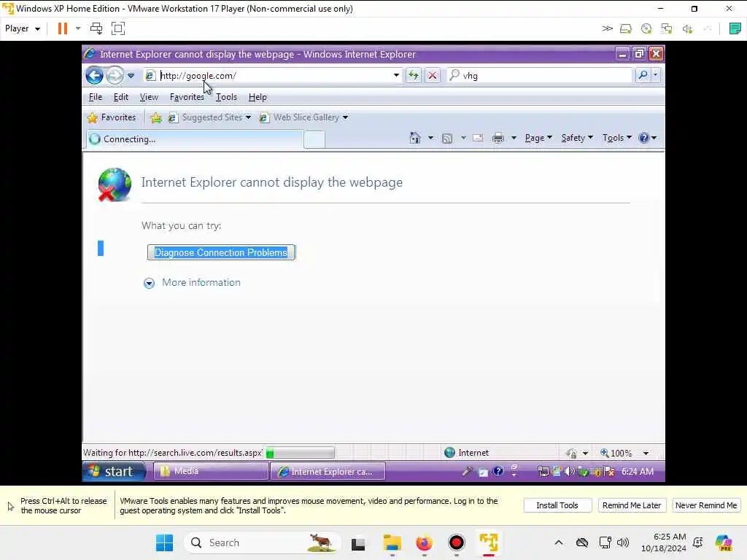This screenshot has height=560, width=747.
Task: Click the Install Tools button
Action: (x=557, y=505)
